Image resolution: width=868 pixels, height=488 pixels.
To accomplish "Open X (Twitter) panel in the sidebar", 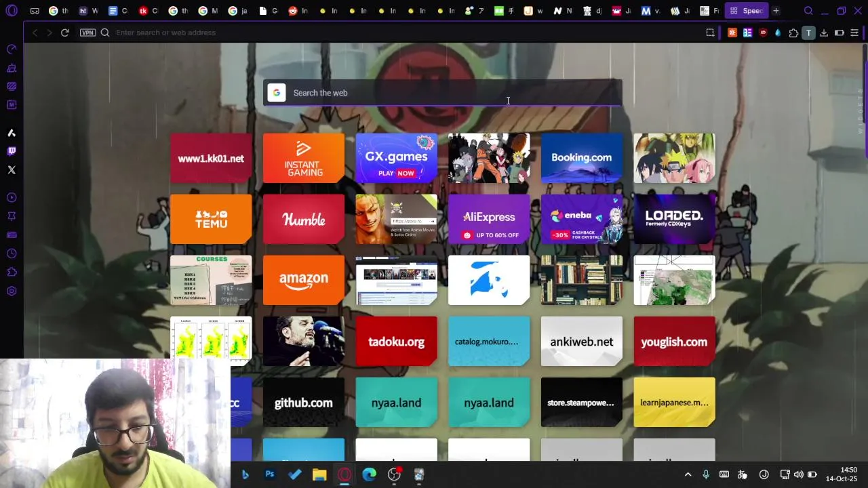I will coord(12,169).
